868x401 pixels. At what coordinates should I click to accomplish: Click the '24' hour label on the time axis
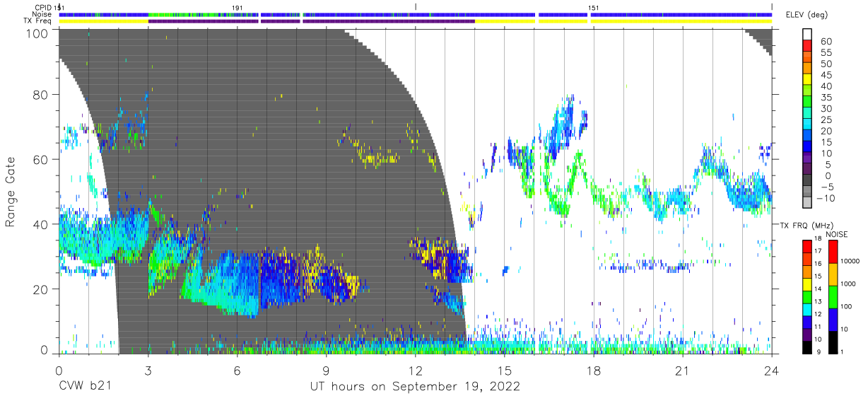pyautogui.click(x=771, y=370)
